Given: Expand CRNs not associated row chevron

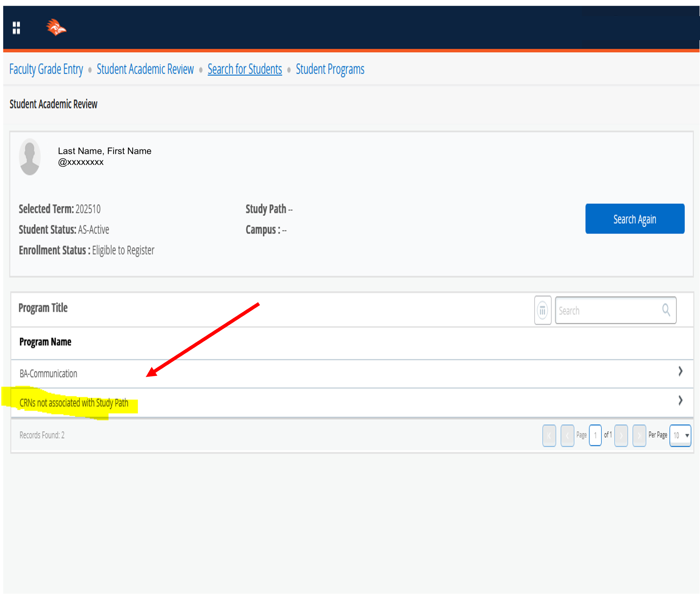Looking at the screenshot, I should [680, 400].
